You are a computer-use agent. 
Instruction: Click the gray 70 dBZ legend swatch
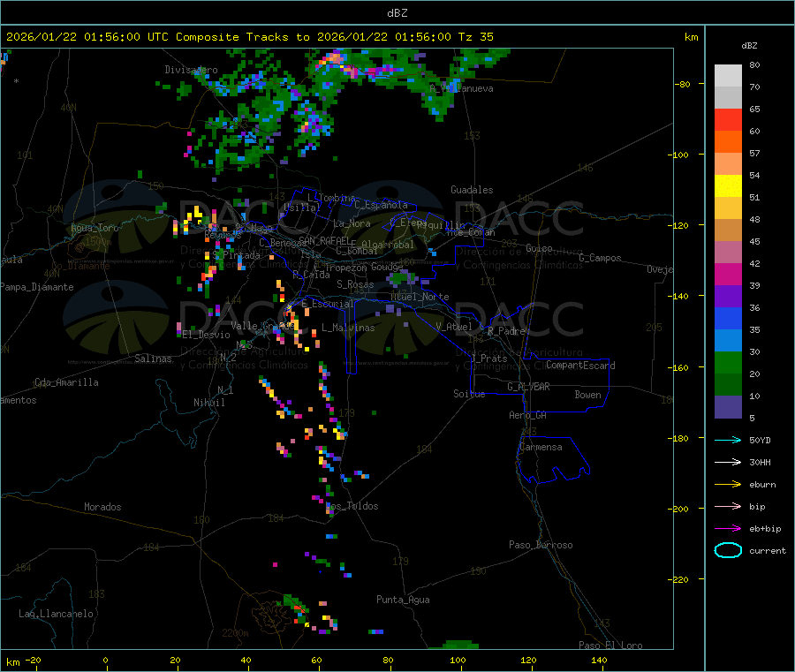pos(728,98)
